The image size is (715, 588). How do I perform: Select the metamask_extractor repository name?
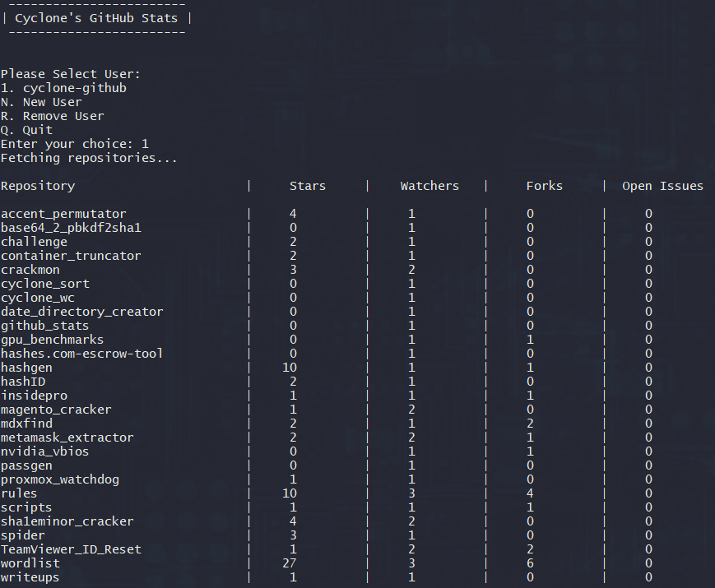click(x=67, y=438)
